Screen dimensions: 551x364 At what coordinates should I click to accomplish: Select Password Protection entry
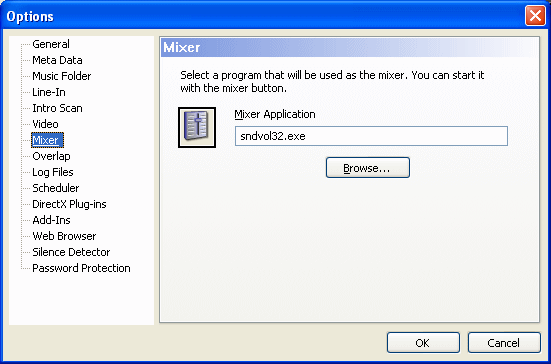81,268
